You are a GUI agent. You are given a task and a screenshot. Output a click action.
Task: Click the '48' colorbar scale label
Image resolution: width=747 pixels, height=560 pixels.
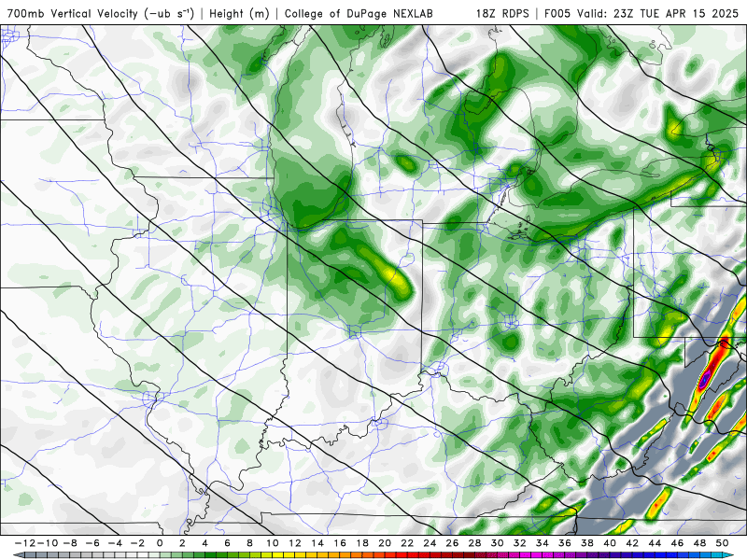click(699, 543)
